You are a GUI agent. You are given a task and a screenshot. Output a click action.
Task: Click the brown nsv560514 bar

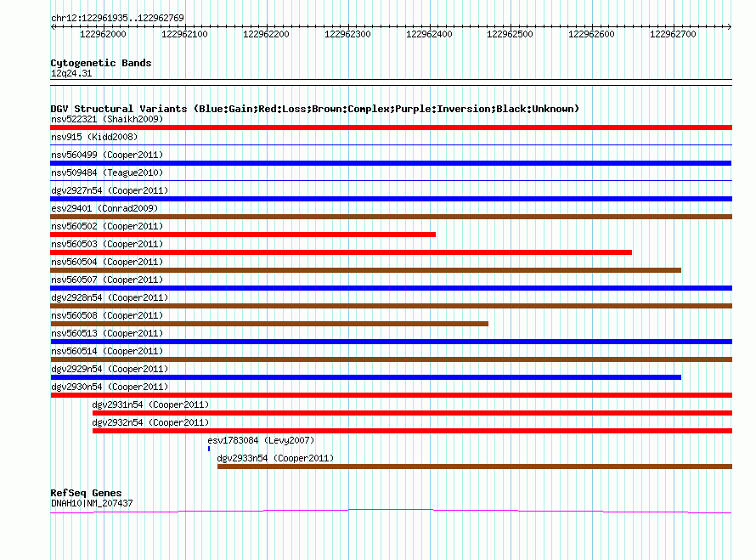point(391,359)
